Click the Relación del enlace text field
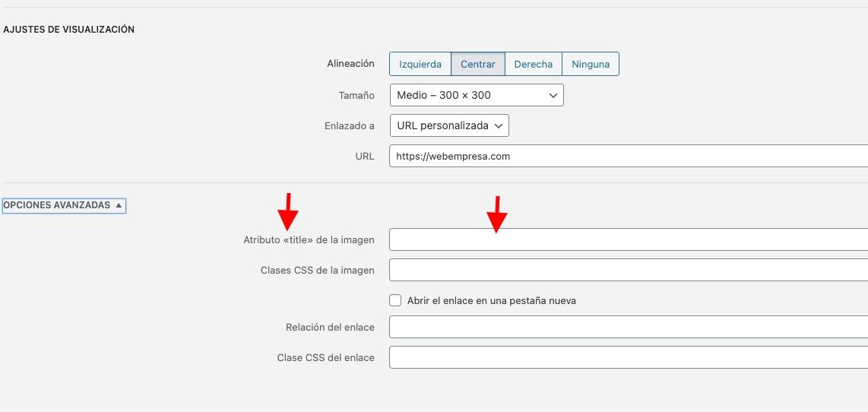 coord(629,328)
